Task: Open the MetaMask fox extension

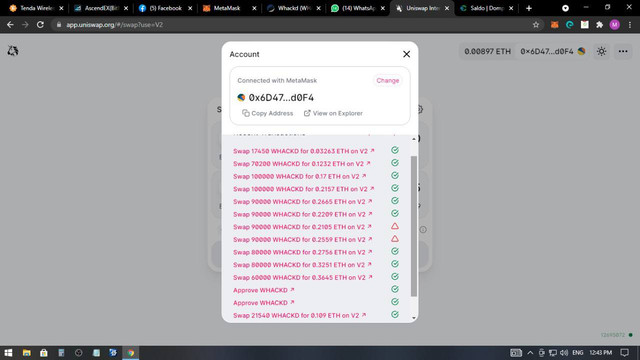Action: pyautogui.click(x=554, y=25)
